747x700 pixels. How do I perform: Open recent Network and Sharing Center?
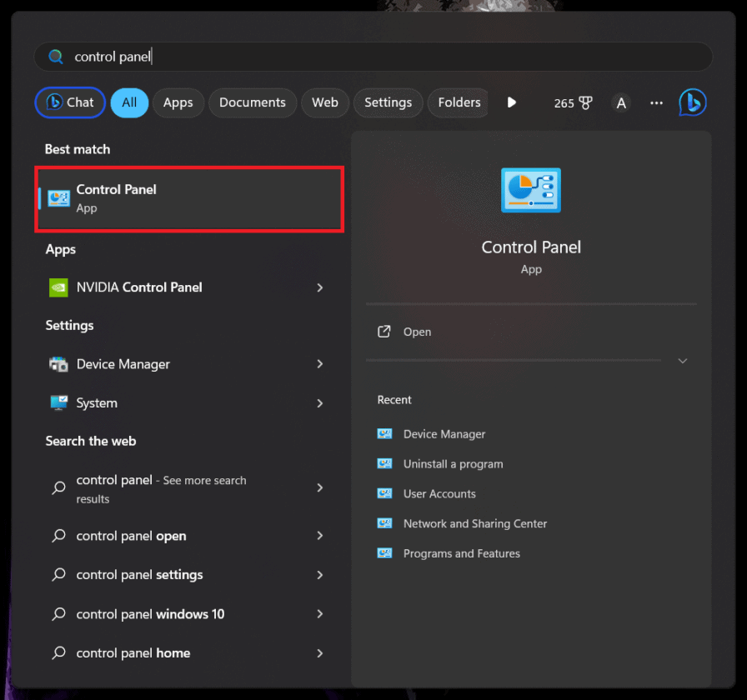click(x=474, y=524)
